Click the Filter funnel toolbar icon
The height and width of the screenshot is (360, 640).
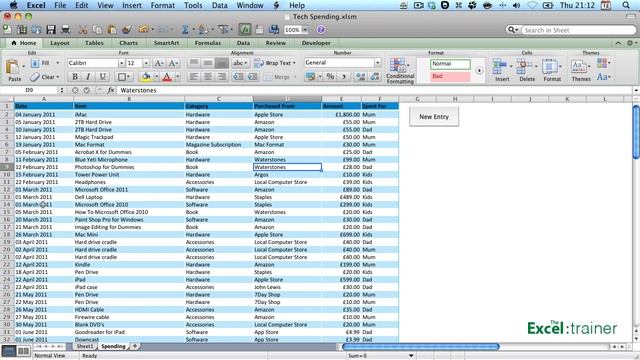tap(223, 29)
